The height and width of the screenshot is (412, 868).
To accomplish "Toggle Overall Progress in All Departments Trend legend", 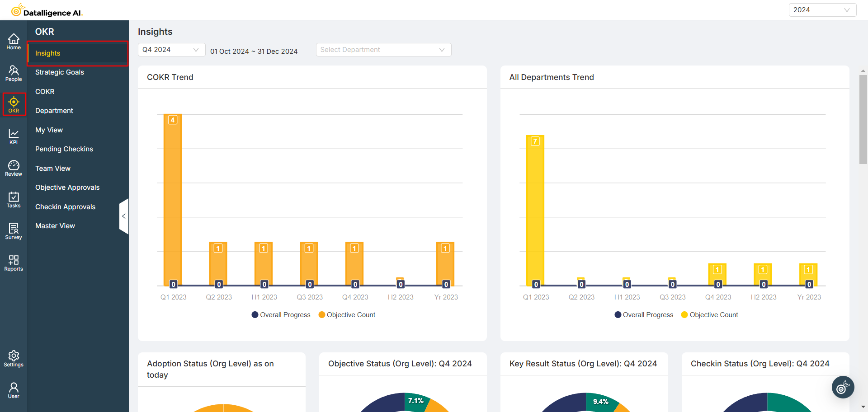I will coord(644,314).
